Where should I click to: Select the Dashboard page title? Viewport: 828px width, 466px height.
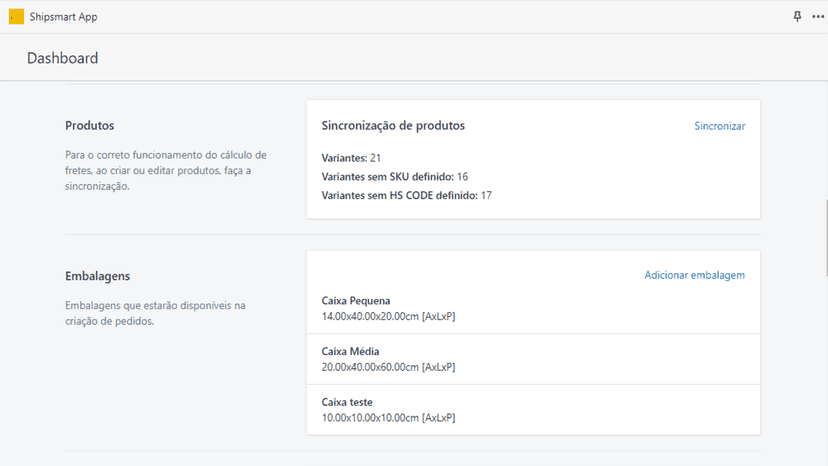62,58
